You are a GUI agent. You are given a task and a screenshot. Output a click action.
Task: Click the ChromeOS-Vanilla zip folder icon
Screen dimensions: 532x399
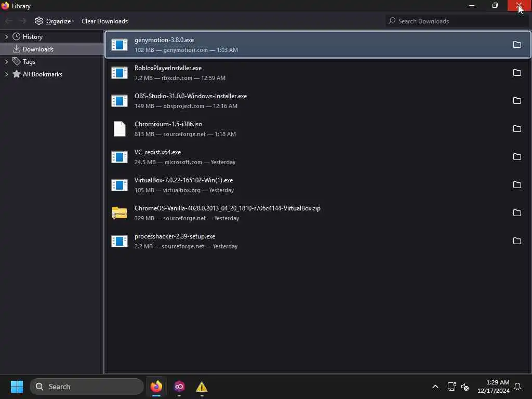pos(119,212)
